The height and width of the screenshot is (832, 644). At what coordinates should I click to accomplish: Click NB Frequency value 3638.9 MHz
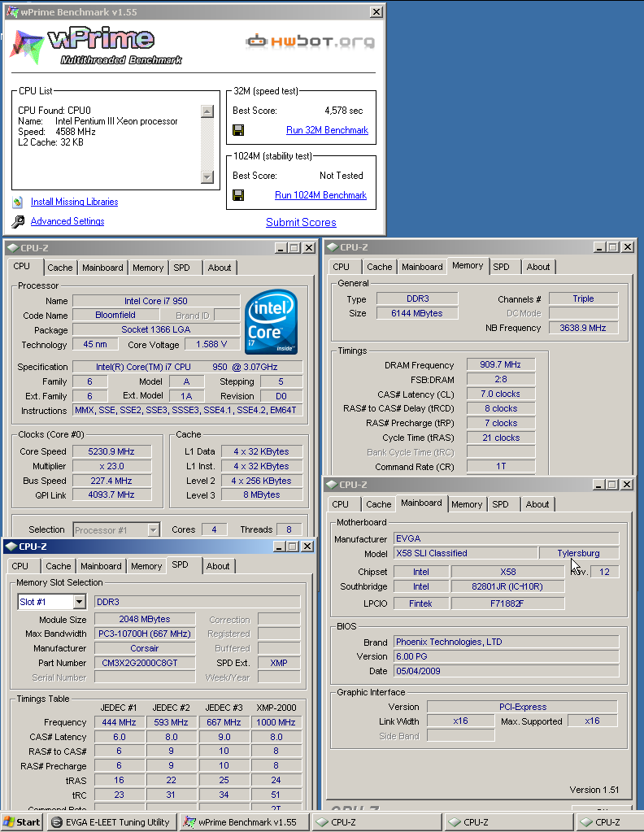[583, 328]
